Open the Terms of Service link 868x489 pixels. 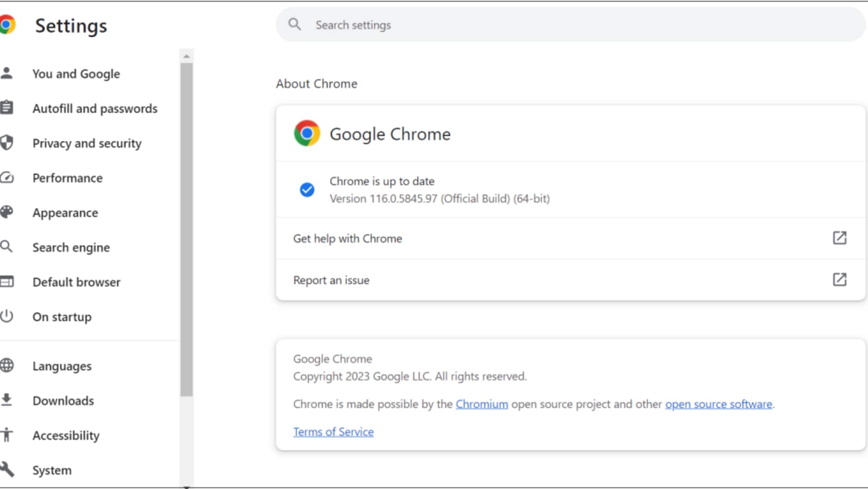click(x=333, y=432)
